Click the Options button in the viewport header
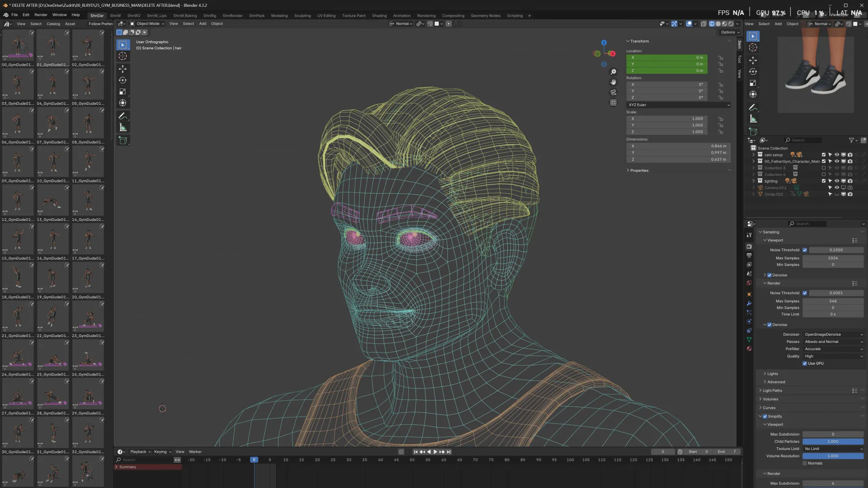 [729, 32]
